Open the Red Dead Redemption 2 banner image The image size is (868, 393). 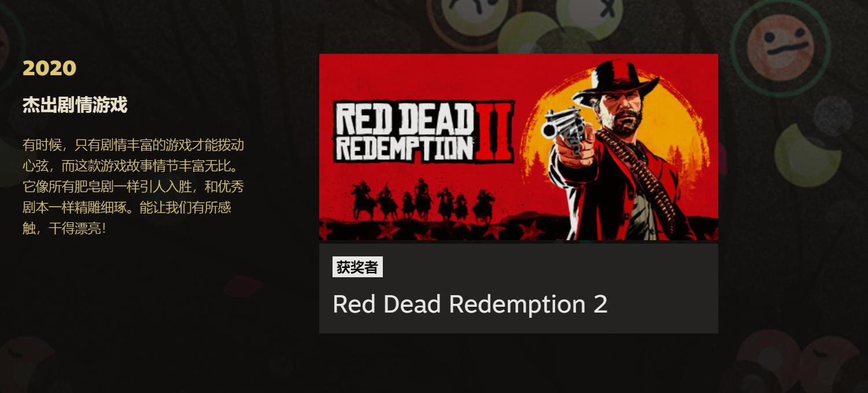518,147
